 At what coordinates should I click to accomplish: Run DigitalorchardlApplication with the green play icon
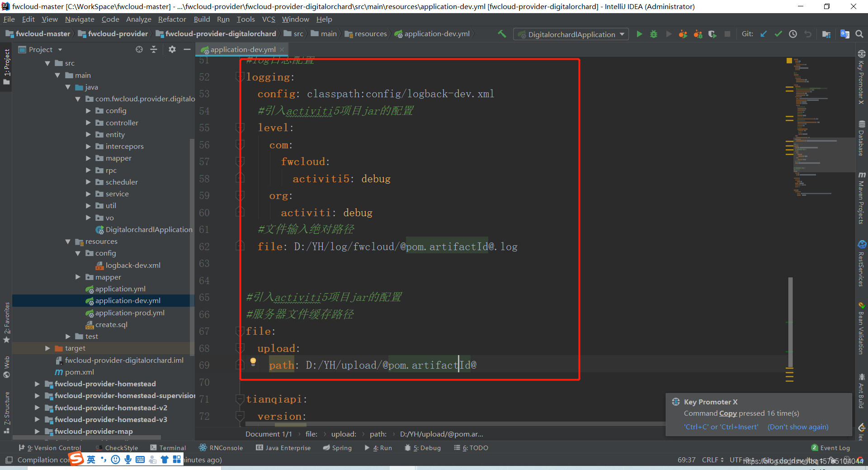coord(639,34)
